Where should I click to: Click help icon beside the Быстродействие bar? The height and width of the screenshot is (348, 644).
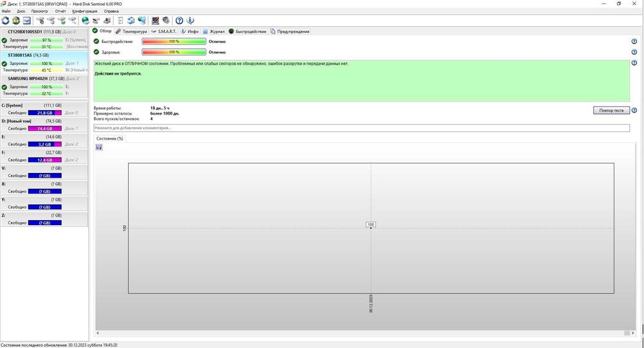[634, 41]
